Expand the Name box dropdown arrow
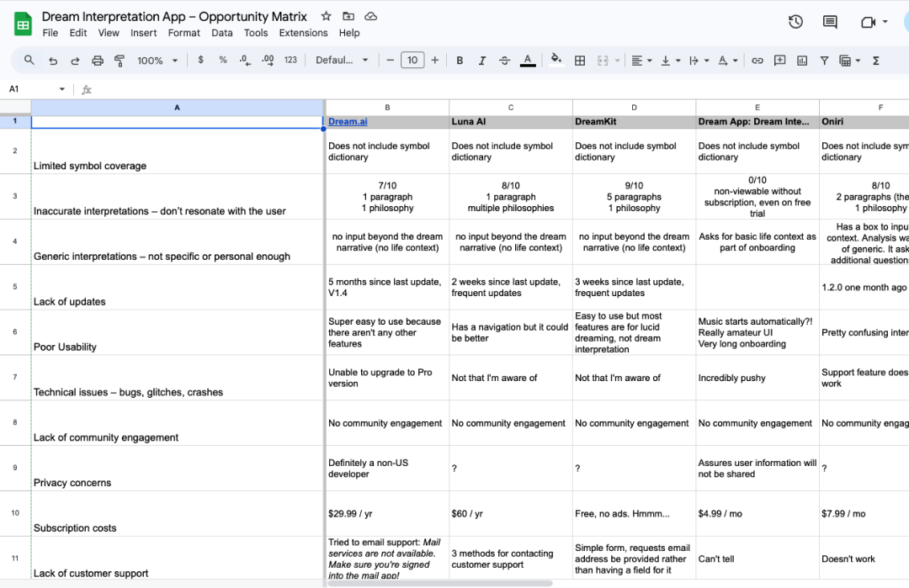909x588 pixels. coord(61,88)
